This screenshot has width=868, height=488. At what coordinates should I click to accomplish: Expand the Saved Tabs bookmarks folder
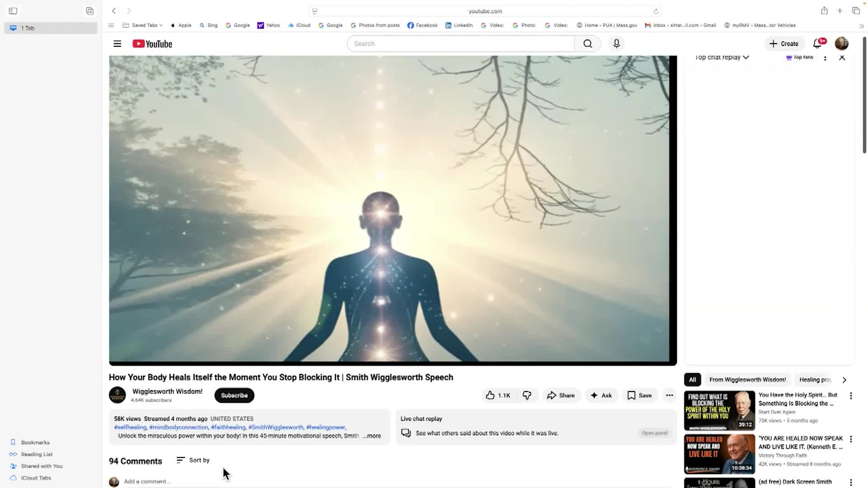(x=142, y=25)
